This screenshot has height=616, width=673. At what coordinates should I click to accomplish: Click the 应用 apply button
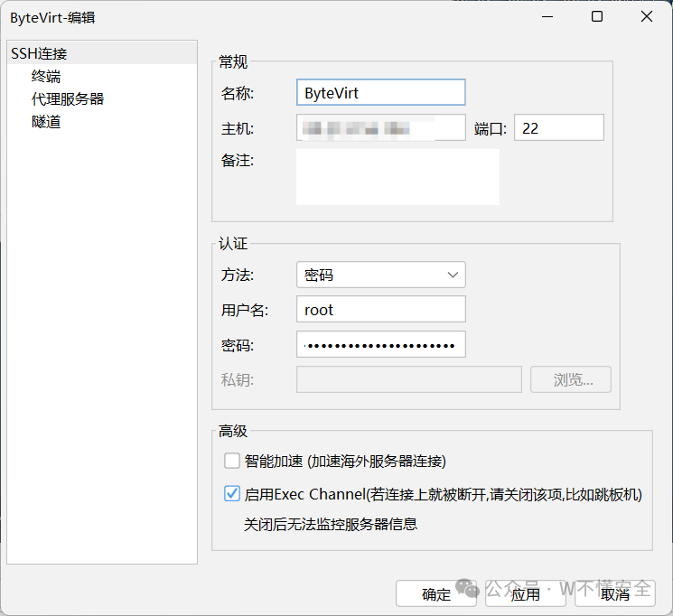coord(526,593)
